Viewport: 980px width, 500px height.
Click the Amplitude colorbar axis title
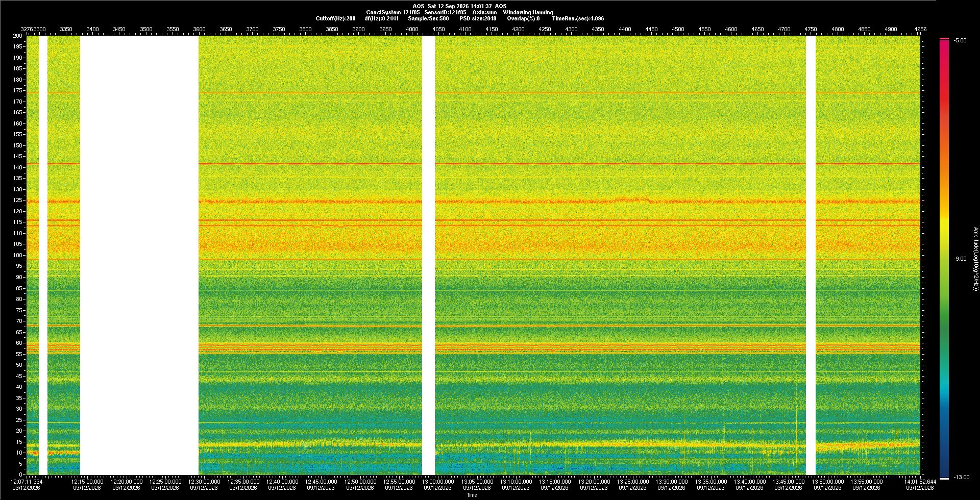coord(975,259)
